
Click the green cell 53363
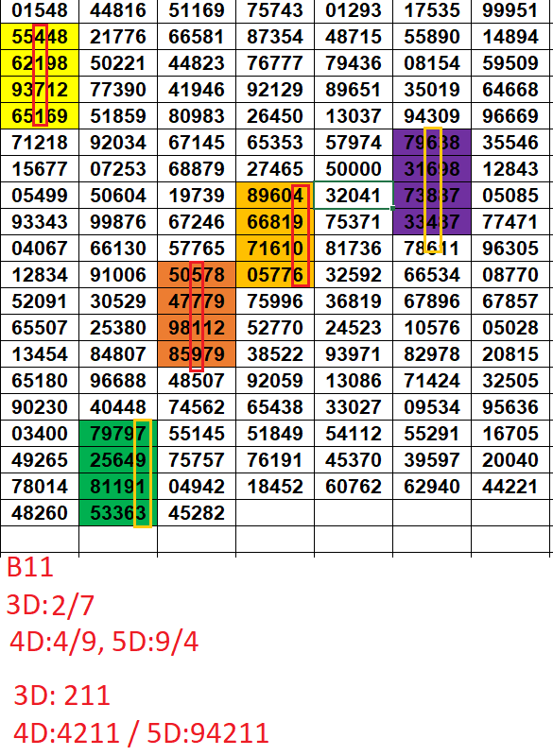pyautogui.click(x=118, y=512)
